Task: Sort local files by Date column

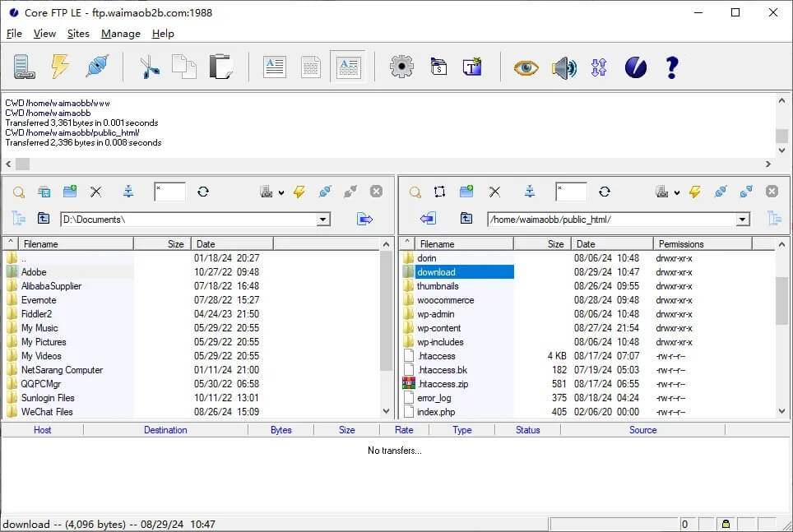Action: point(232,244)
